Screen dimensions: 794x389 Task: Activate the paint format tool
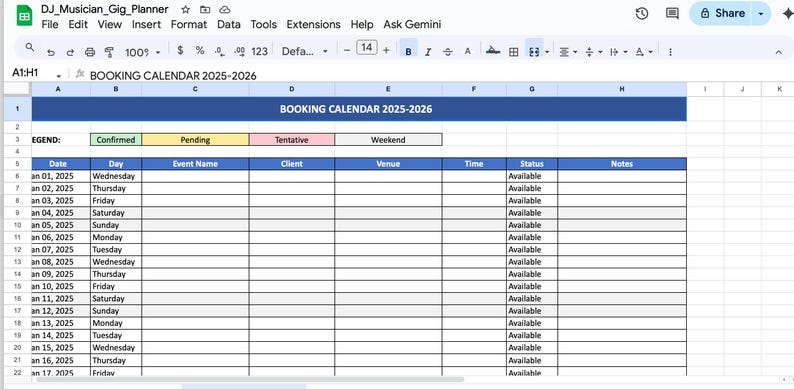pos(108,52)
